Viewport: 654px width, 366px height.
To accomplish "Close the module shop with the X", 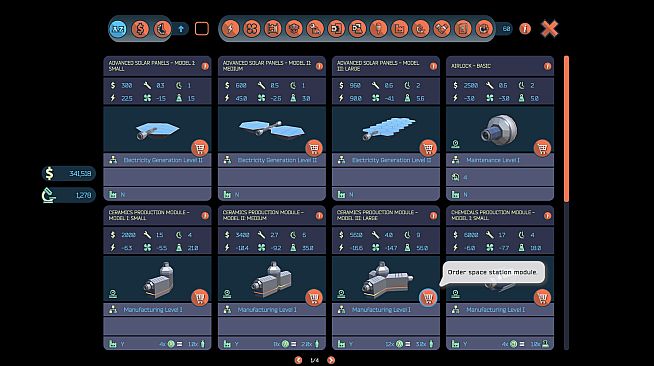I will pyautogui.click(x=549, y=29).
